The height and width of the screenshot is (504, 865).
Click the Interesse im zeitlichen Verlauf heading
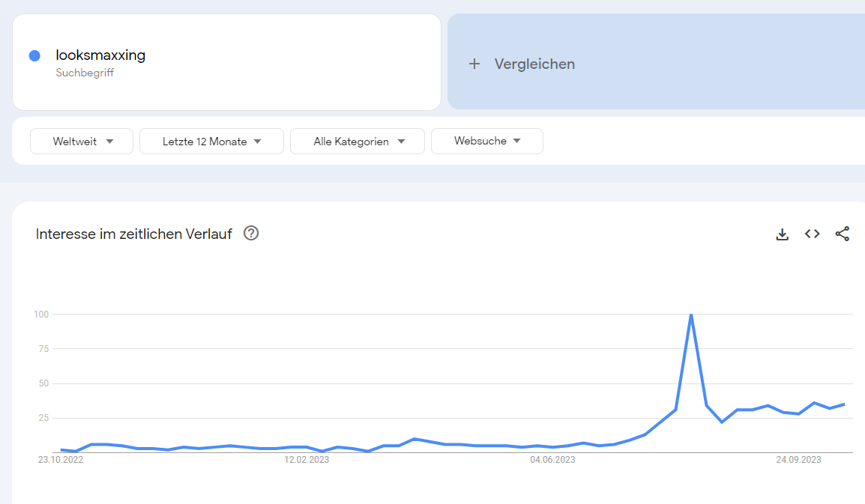(x=134, y=234)
